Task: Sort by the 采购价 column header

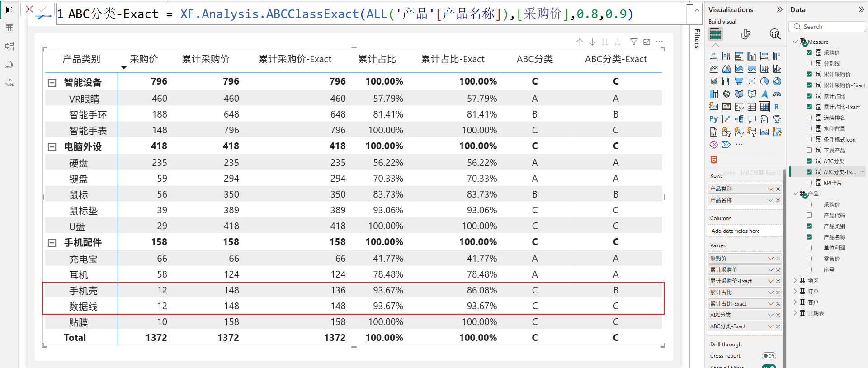Action: coord(144,59)
